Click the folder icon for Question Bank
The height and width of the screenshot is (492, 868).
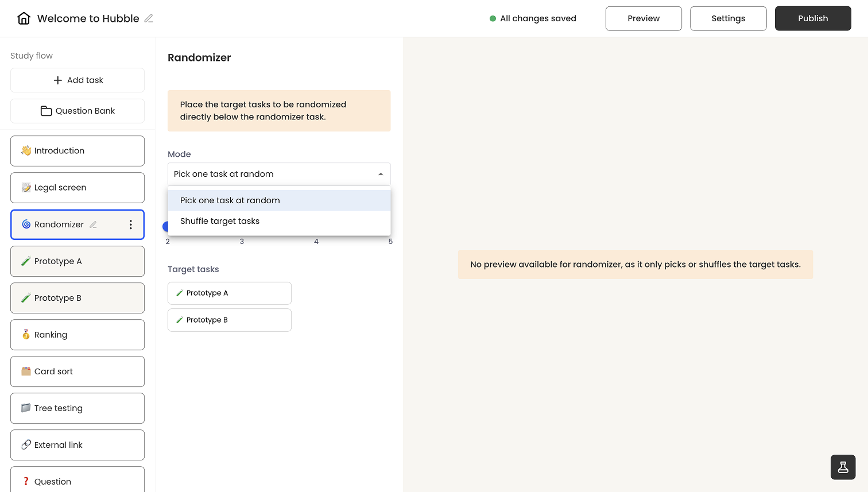click(x=46, y=111)
